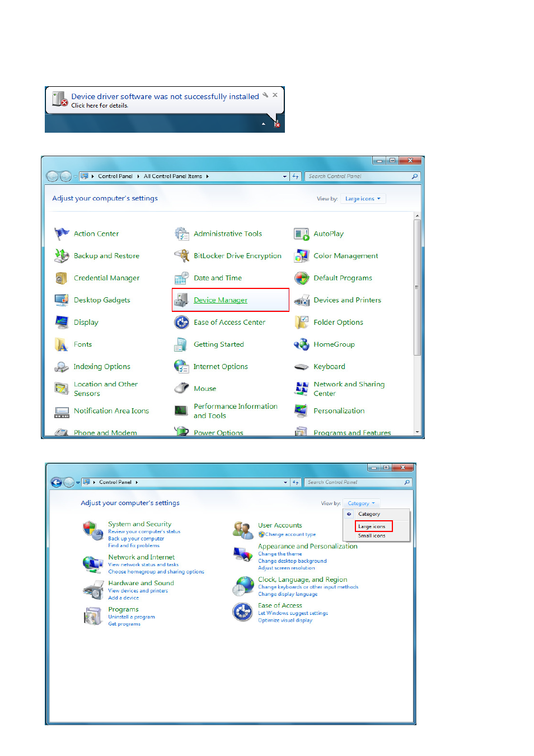Click the driver not installed notification text
This screenshot has height=756, width=534.
(x=165, y=96)
